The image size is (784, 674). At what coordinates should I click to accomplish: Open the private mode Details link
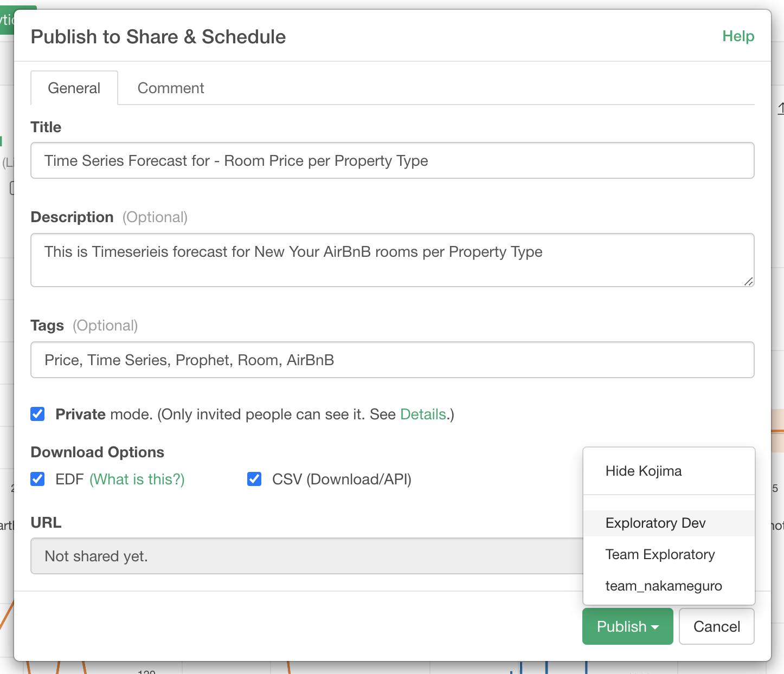tap(423, 414)
